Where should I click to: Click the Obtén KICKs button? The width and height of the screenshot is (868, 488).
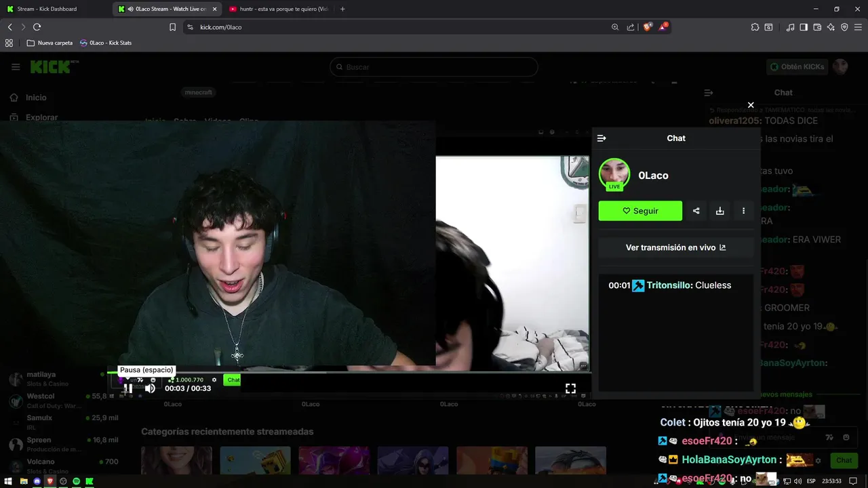click(x=797, y=66)
